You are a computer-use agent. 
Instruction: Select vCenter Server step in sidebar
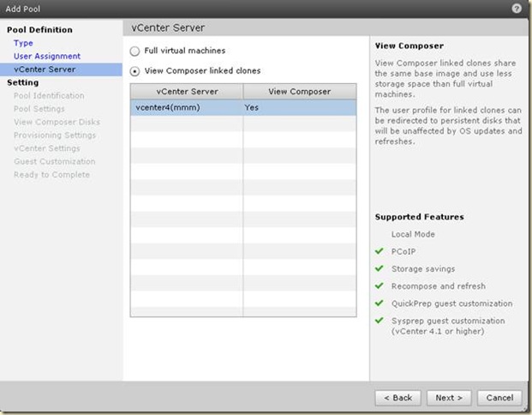61,69
